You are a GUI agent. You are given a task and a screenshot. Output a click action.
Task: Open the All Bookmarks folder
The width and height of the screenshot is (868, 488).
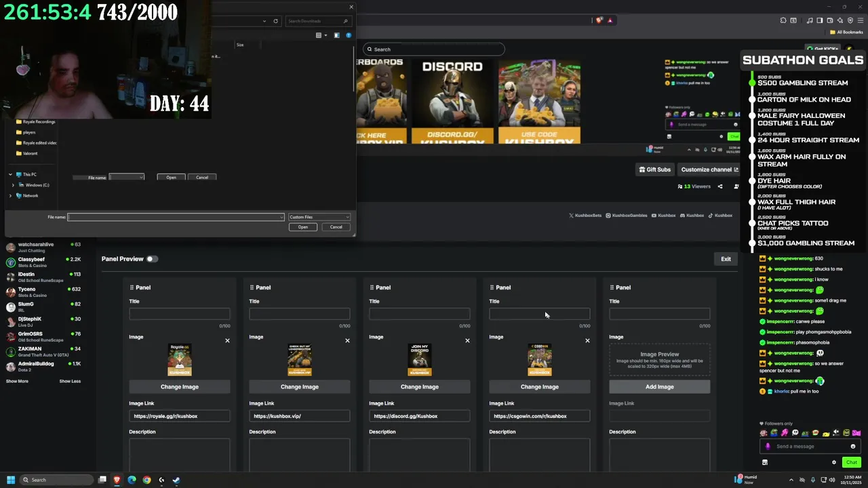click(x=846, y=32)
